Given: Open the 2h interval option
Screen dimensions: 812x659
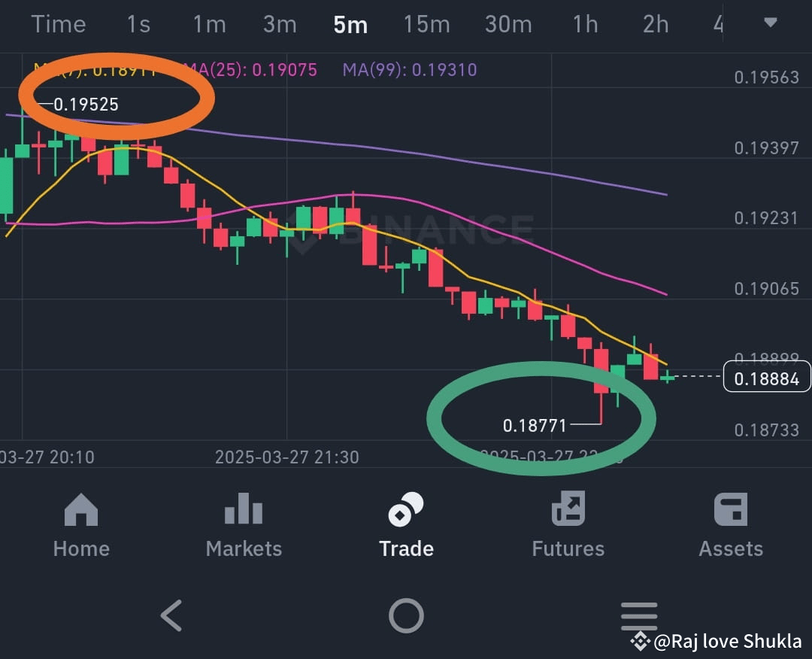Looking at the screenshot, I should (x=654, y=25).
